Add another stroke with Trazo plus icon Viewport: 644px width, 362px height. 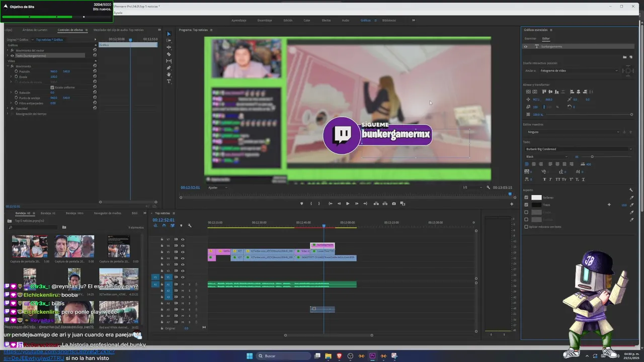609,205
